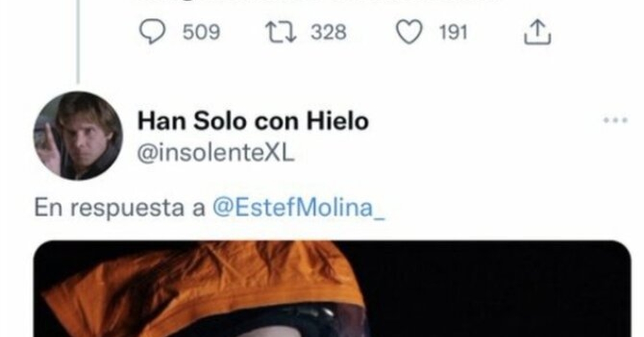
Task: View the 509 replies count
Action: coord(201,33)
